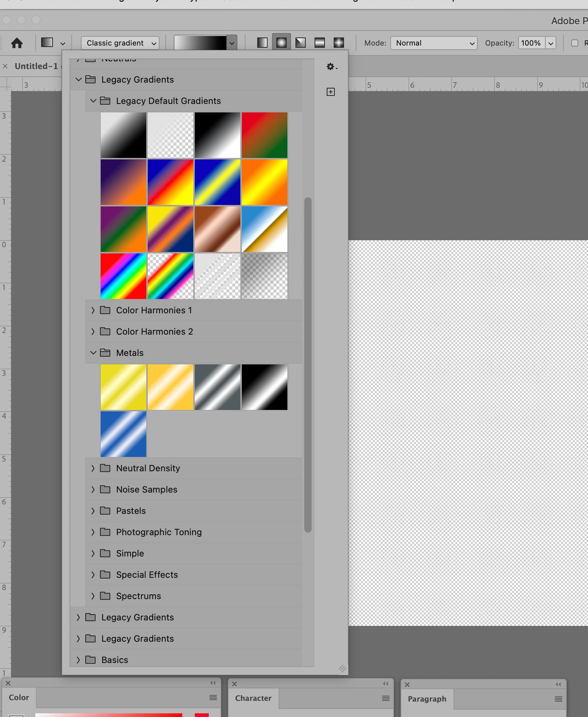Pick the copper gradient swatch
The image size is (588, 717).
pyautogui.click(x=218, y=229)
